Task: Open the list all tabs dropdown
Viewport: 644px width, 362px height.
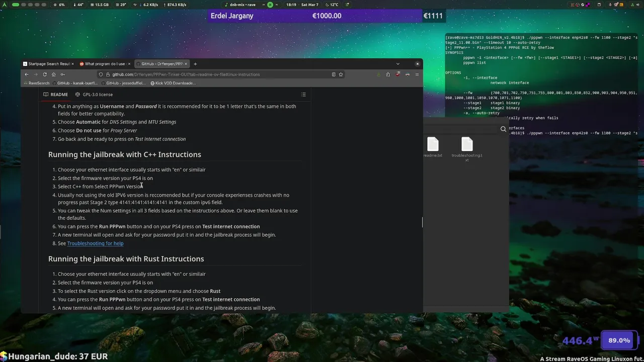Action: pos(397,64)
